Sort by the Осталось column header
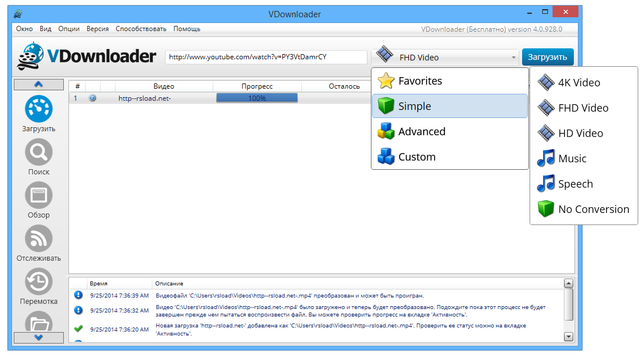The height and width of the screenshot is (362, 644). click(x=344, y=86)
